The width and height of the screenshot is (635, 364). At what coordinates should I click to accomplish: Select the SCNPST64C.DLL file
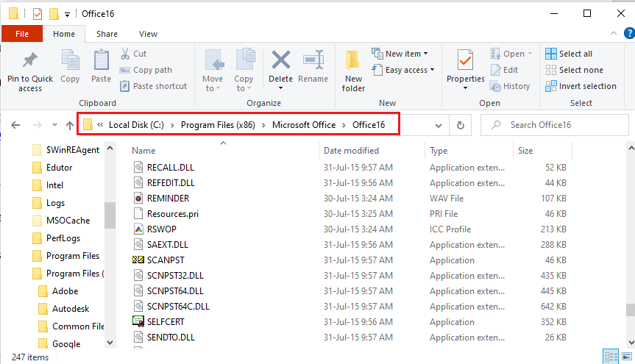178,307
